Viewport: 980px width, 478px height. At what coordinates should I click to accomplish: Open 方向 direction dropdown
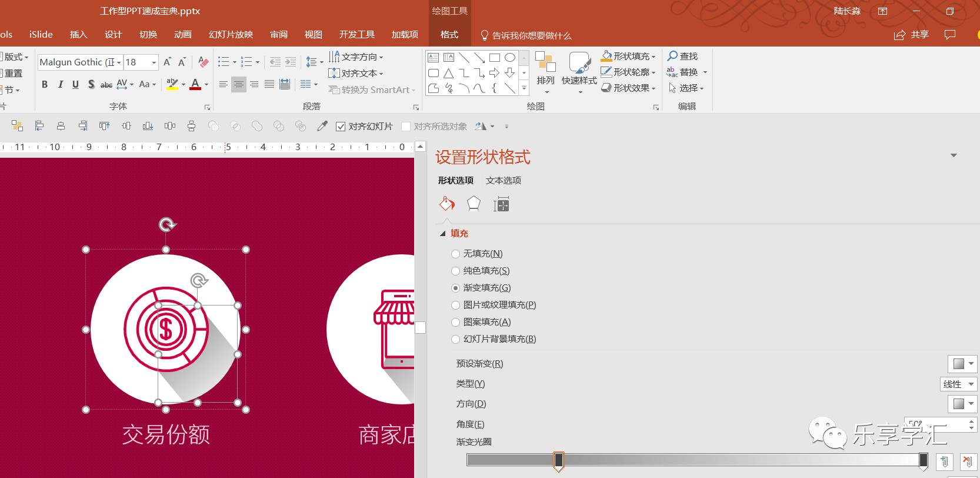click(x=962, y=404)
